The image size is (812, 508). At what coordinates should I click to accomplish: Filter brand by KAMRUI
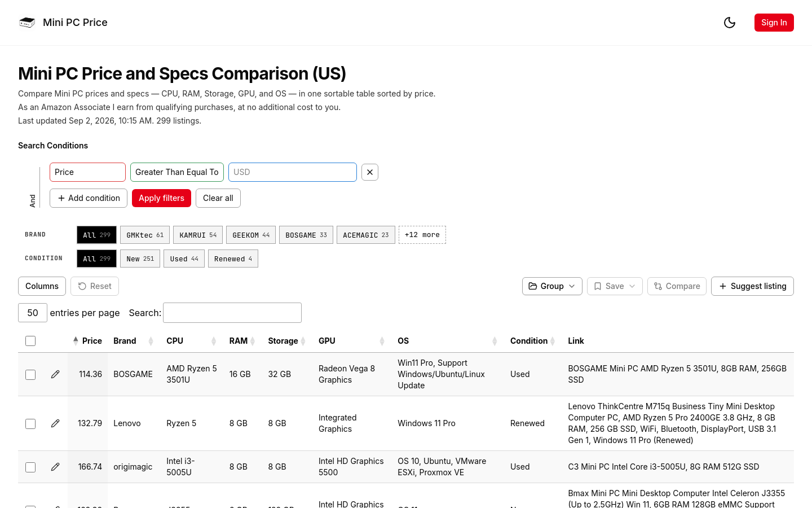point(198,235)
